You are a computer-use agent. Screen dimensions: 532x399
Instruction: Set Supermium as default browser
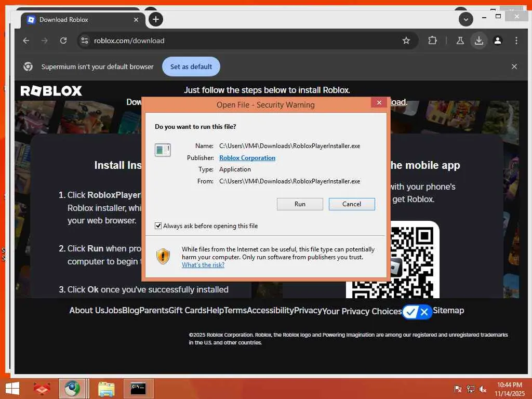point(191,66)
